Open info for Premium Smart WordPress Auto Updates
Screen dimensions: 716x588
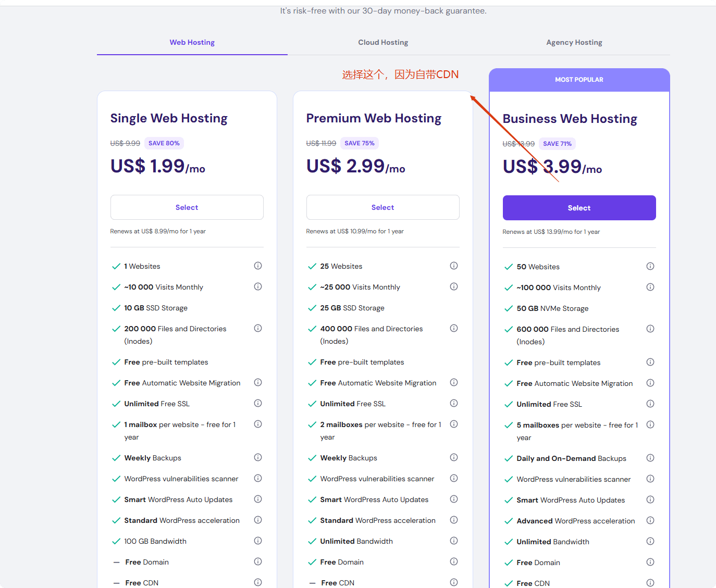454,499
